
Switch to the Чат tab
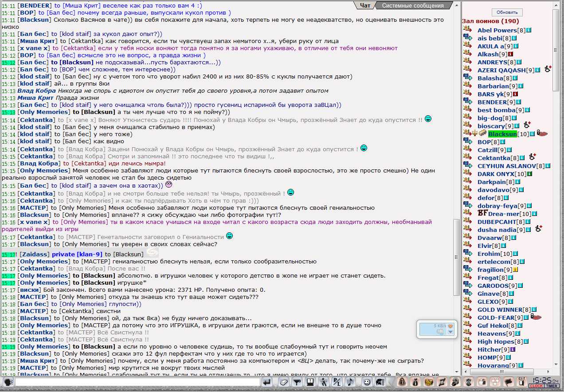coord(365,5)
